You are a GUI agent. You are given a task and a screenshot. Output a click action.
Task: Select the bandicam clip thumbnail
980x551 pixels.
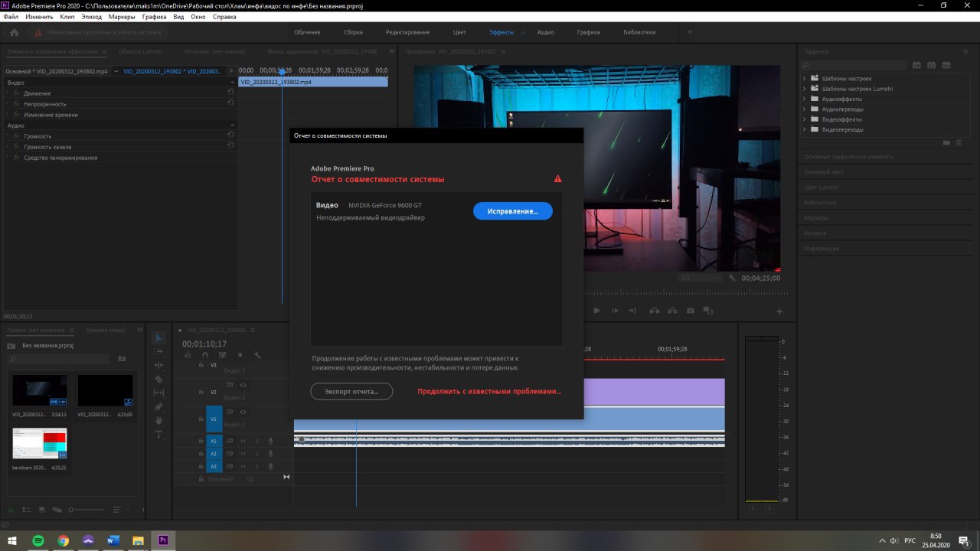click(39, 443)
